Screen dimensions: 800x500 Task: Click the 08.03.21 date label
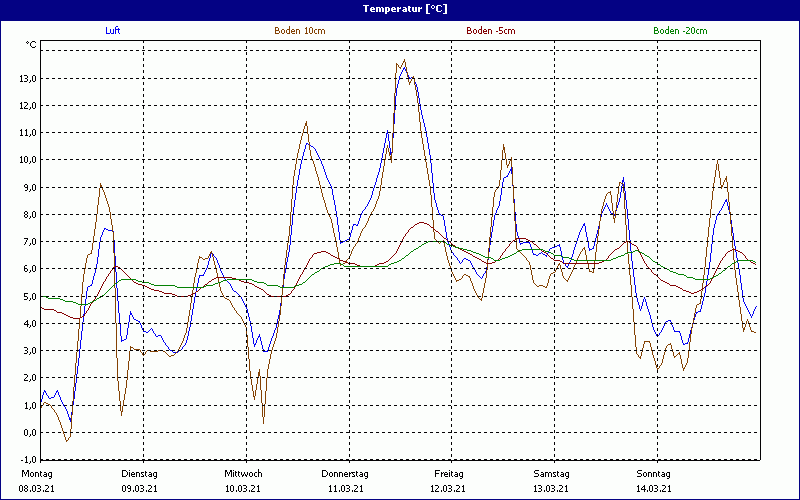[x=37, y=489]
